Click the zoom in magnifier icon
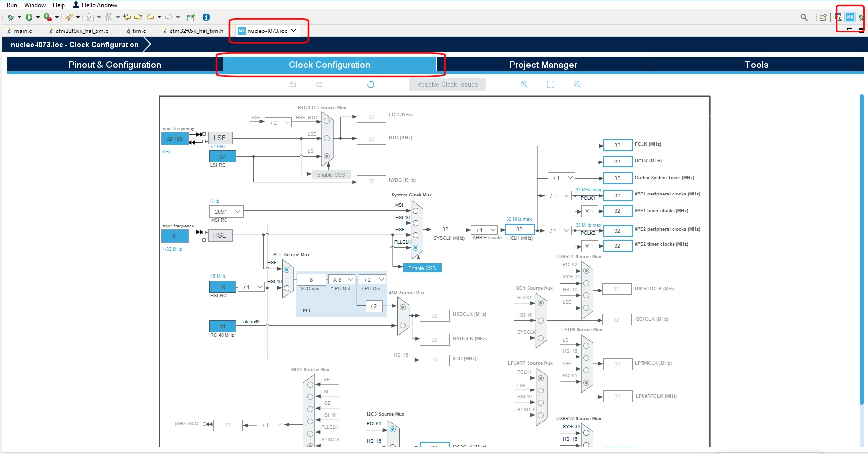Screen dimensions: 868x454 pos(524,84)
